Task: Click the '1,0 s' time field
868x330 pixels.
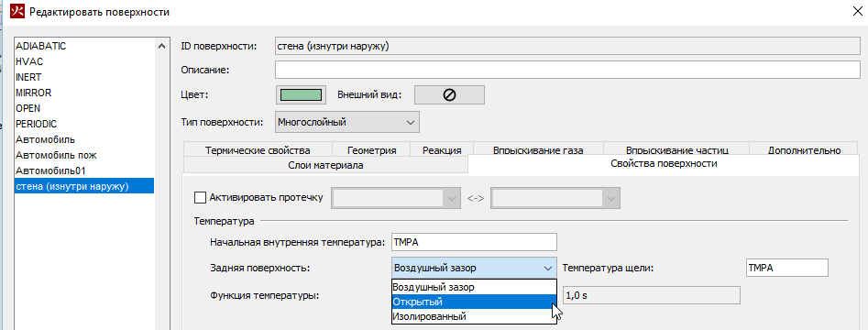Action: (x=651, y=295)
